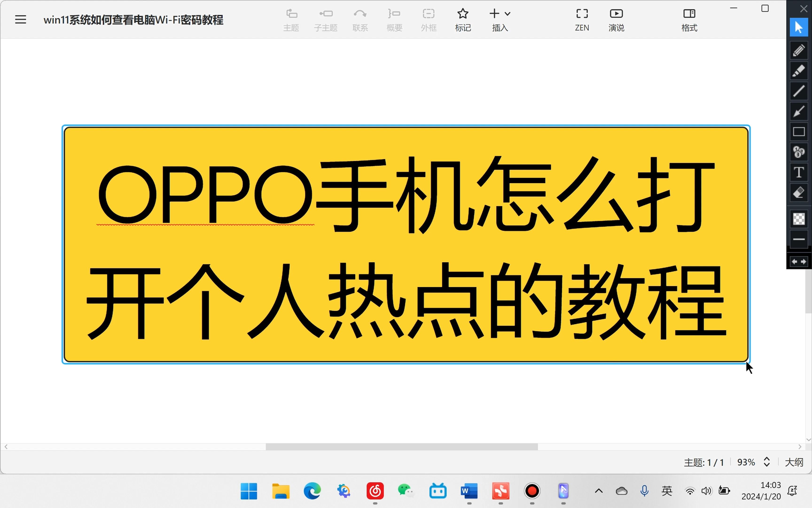
Task: Open the blue gear app on taskbar
Action: [x=344, y=491]
